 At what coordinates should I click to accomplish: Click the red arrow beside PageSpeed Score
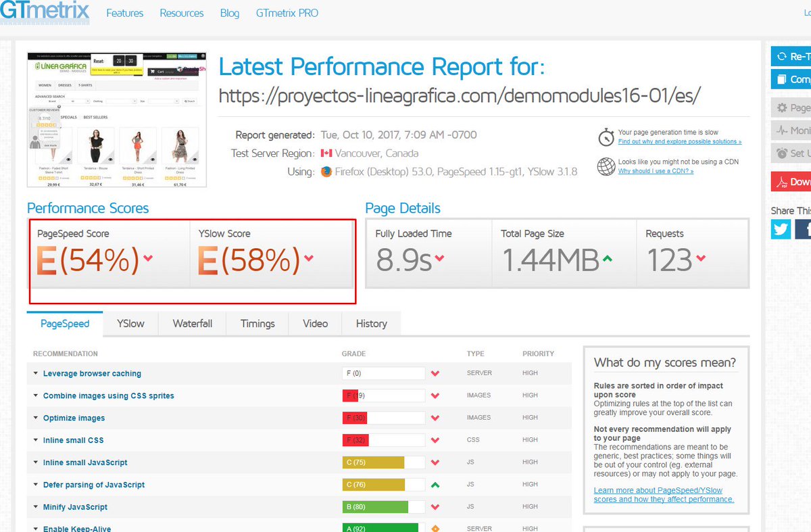pyautogui.click(x=148, y=258)
